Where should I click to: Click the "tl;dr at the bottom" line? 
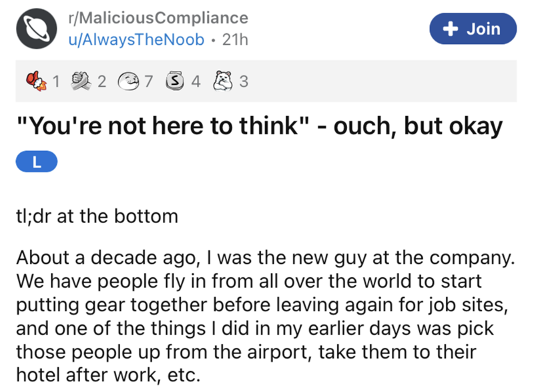point(96,216)
